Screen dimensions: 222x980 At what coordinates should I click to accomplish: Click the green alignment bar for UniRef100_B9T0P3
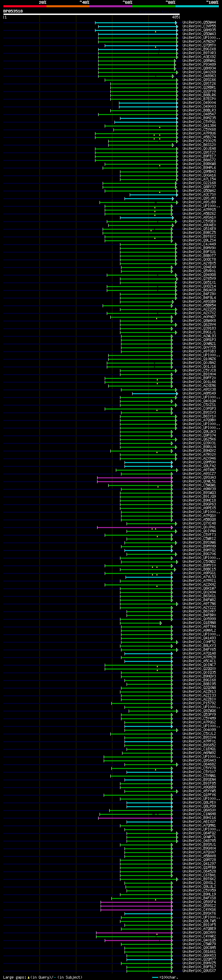click(138, 53)
